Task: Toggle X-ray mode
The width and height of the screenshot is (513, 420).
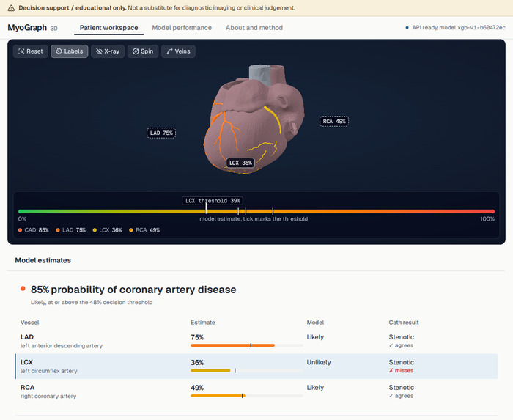Action: click(108, 51)
